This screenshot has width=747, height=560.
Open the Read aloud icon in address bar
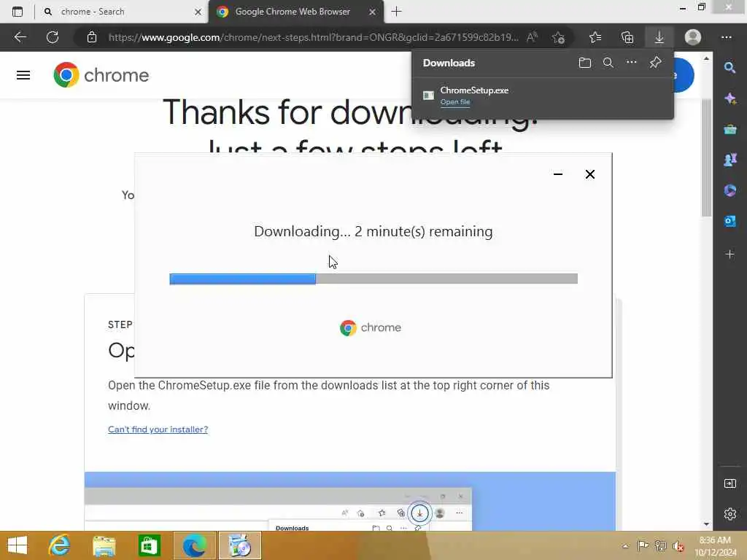(532, 37)
